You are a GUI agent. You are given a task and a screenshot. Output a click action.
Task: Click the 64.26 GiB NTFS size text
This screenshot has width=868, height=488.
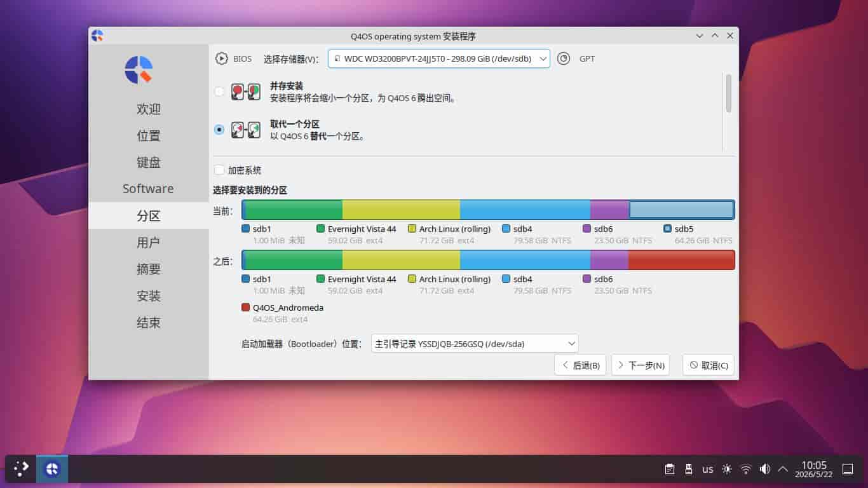[703, 241]
